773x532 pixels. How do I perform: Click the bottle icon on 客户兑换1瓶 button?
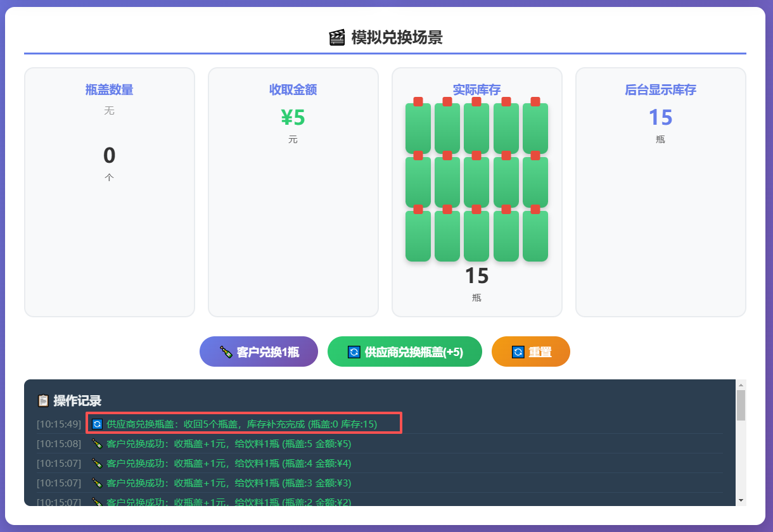[226, 352]
